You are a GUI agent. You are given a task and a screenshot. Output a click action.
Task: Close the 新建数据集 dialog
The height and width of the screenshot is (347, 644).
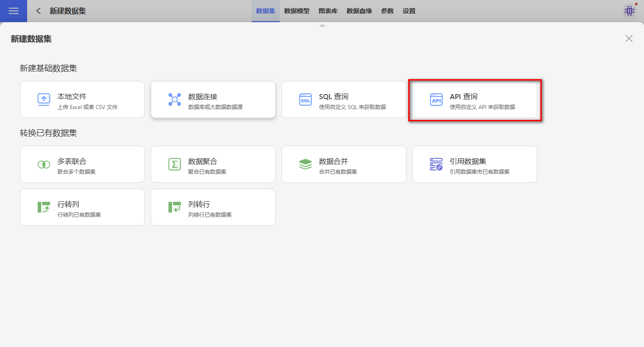629,38
